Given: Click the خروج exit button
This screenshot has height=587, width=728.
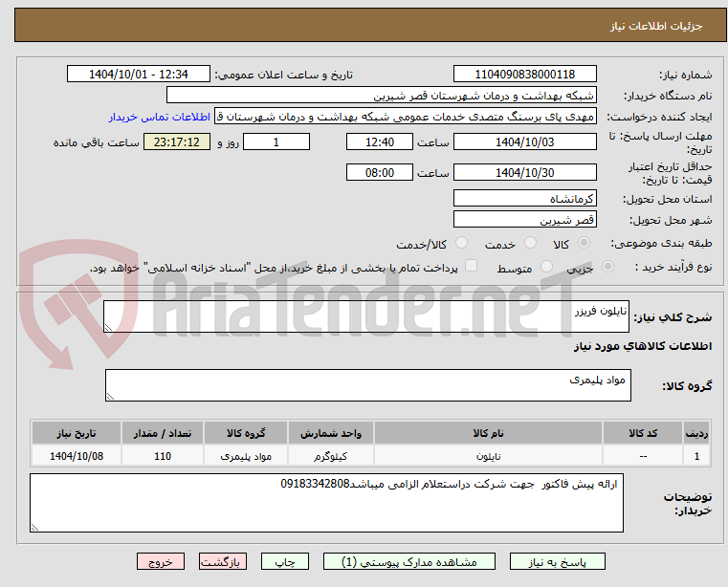Looking at the screenshot, I should point(160,561).
